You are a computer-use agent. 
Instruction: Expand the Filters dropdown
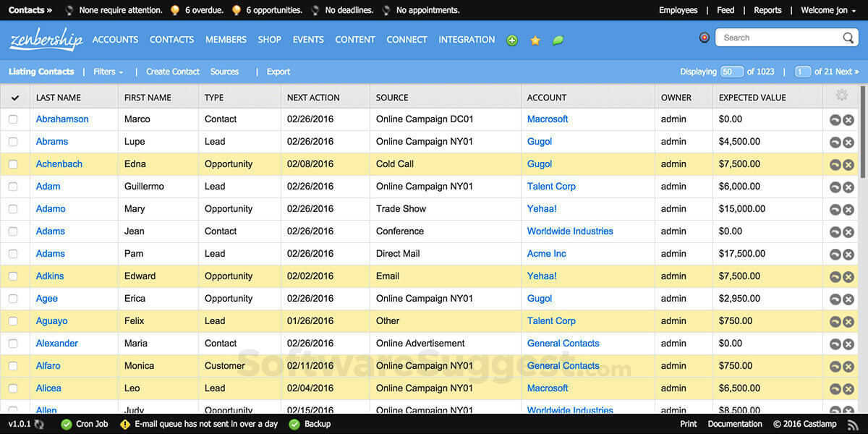click(x=108, y=72)
